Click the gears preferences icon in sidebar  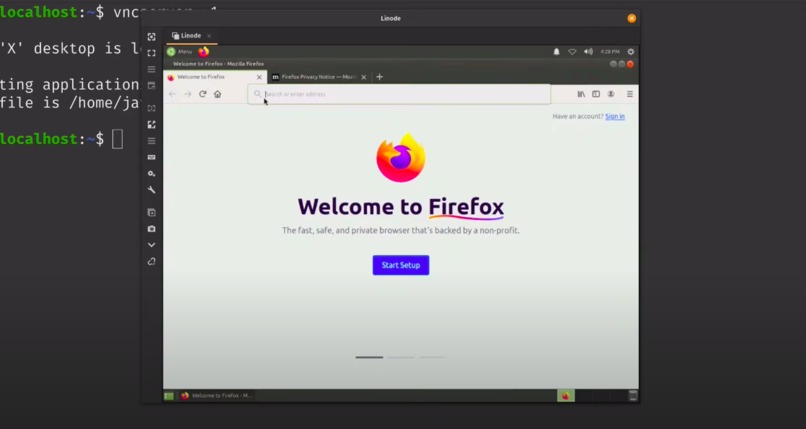(x=152, y=174)
